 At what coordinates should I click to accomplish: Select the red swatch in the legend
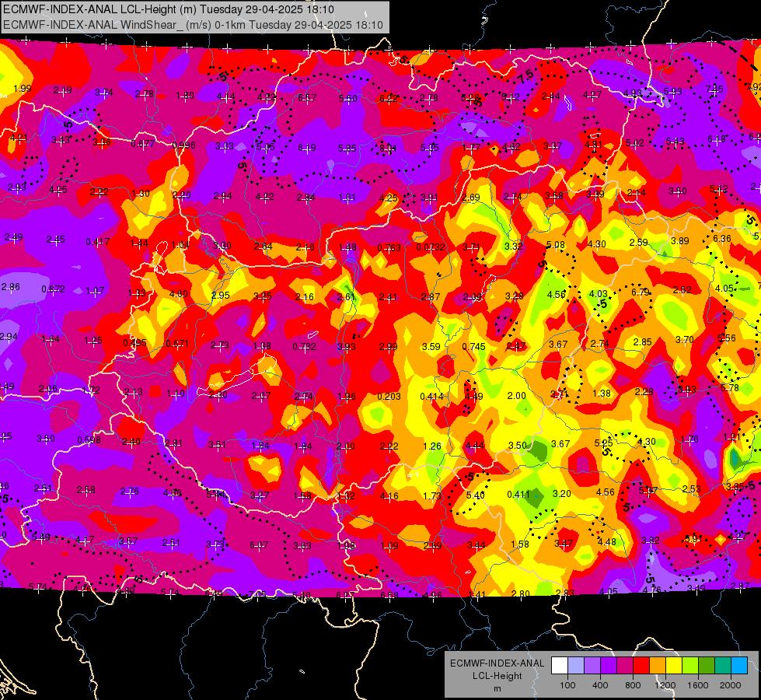tap(641, 666)
